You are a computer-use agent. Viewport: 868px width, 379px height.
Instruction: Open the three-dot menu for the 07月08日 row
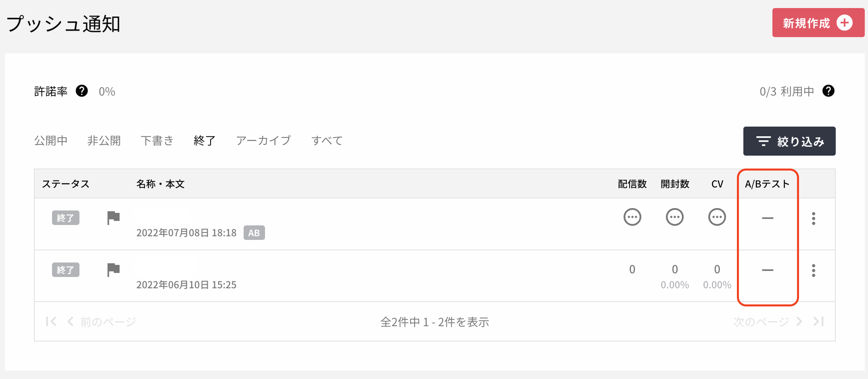814,218
